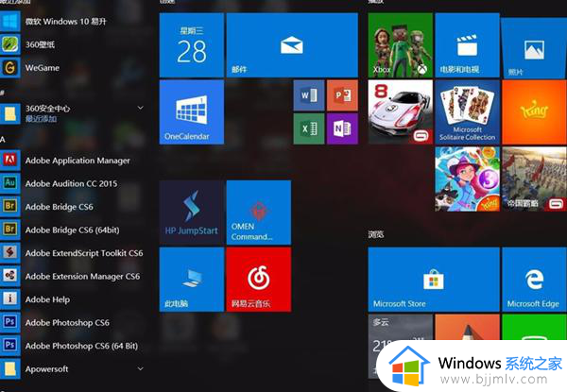
Task: Open the Excel tile
Action: point(309,128)
